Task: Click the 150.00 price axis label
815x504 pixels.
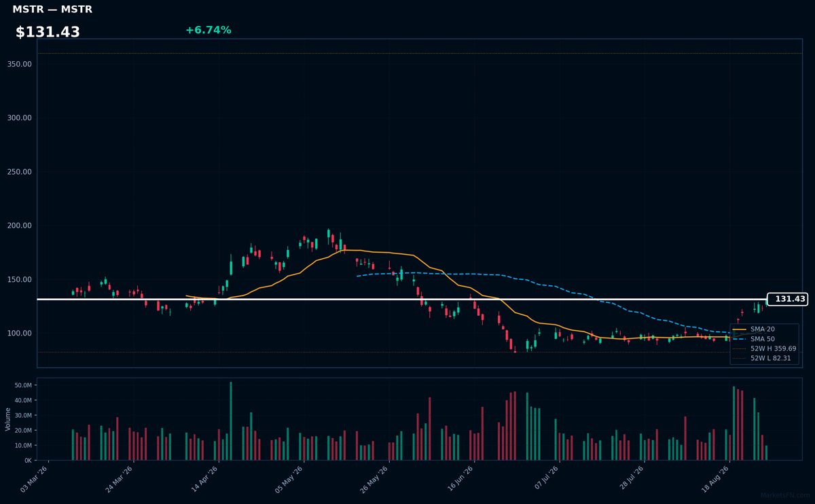Action: pos(20,279)
